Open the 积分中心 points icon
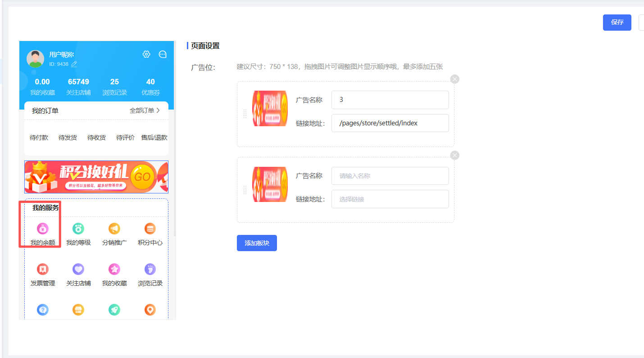This screenshot has height=358, width=644. (150, 229)
